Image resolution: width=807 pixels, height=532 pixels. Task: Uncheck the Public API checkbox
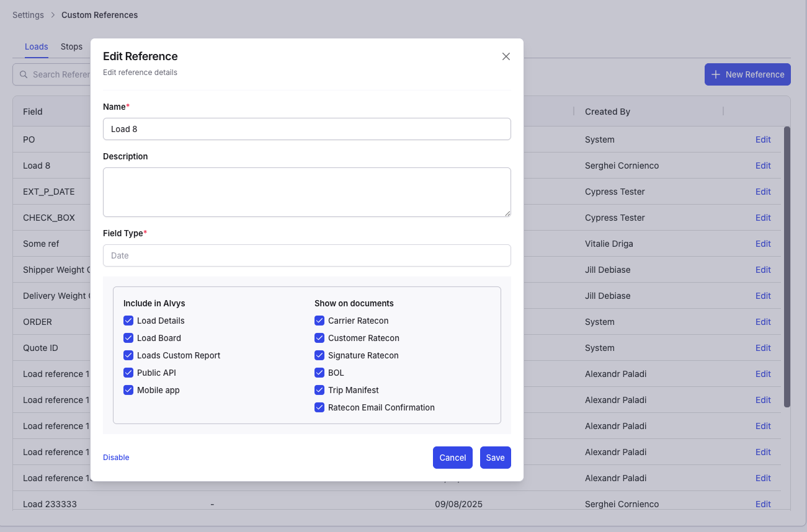click(x=128, y=373)
